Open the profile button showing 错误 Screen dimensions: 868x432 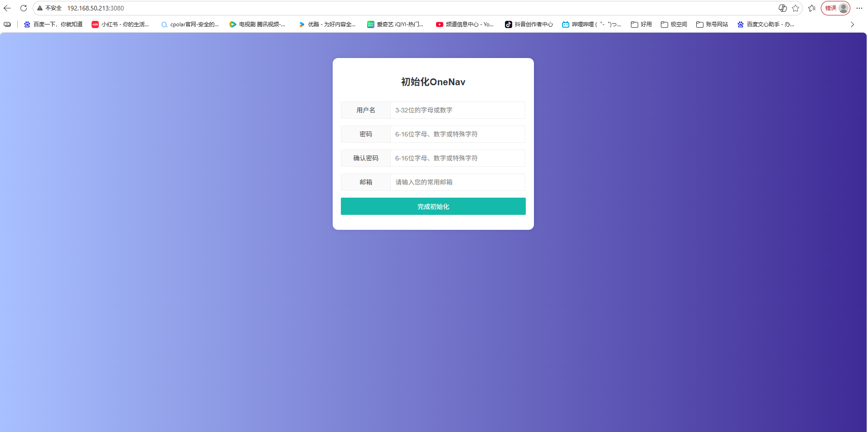point(835,8)
